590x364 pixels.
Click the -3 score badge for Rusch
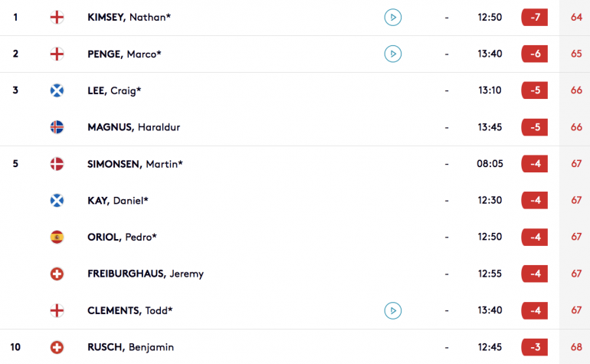(x=534, y=347)
